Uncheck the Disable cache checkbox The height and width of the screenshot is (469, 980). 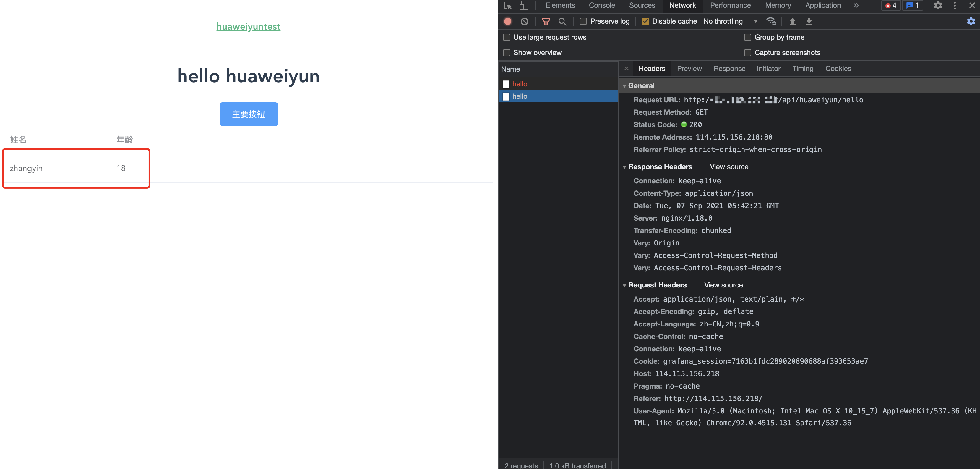click(645, 21)
